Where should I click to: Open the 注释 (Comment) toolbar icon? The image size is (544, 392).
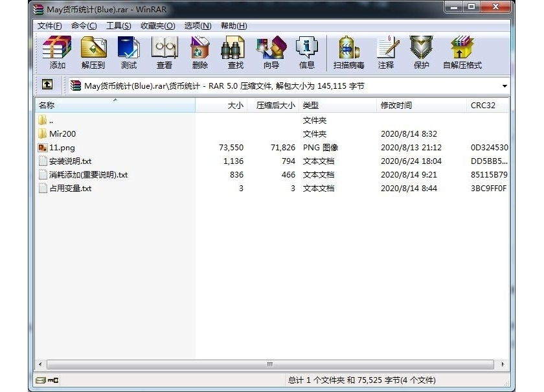click(x=387, y=52)
